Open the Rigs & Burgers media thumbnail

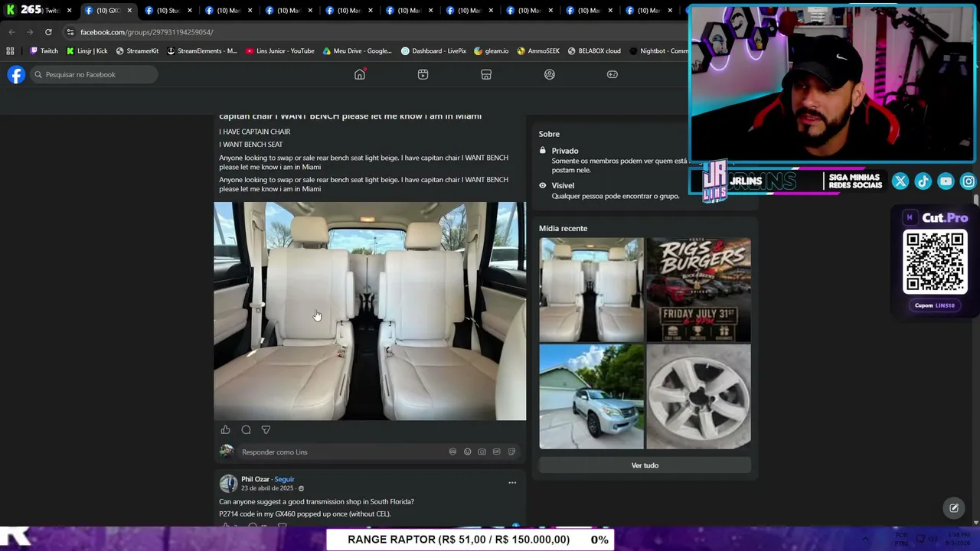click(x=698, y=289)
